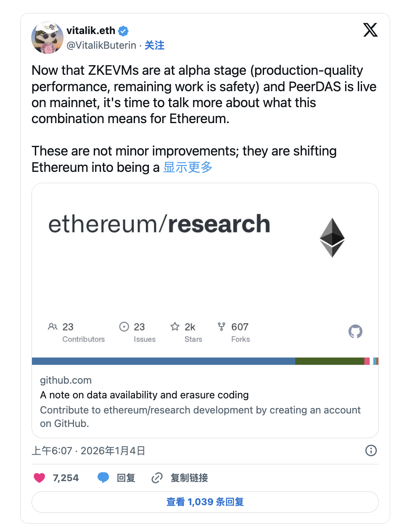Click the GitHub octocat logo
This screenshot has height=532, width=407.
click(x=355, y=331)
